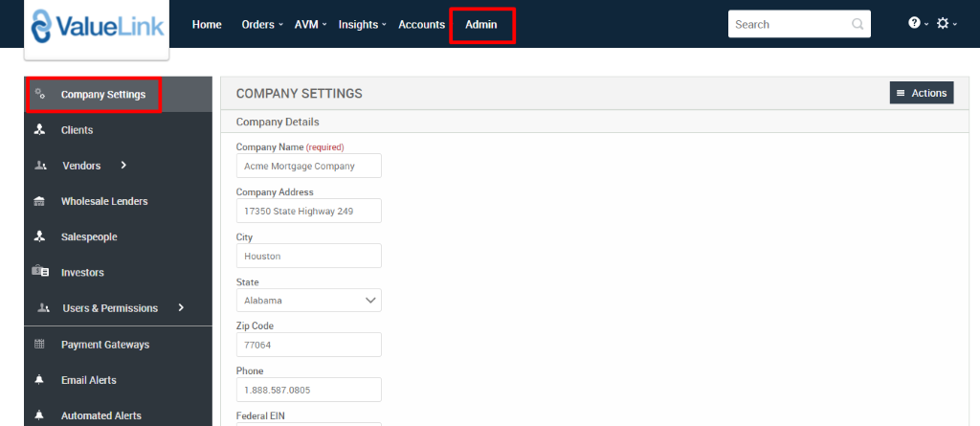
Task: Open the gear settings menu
Action: pos(943,24)
